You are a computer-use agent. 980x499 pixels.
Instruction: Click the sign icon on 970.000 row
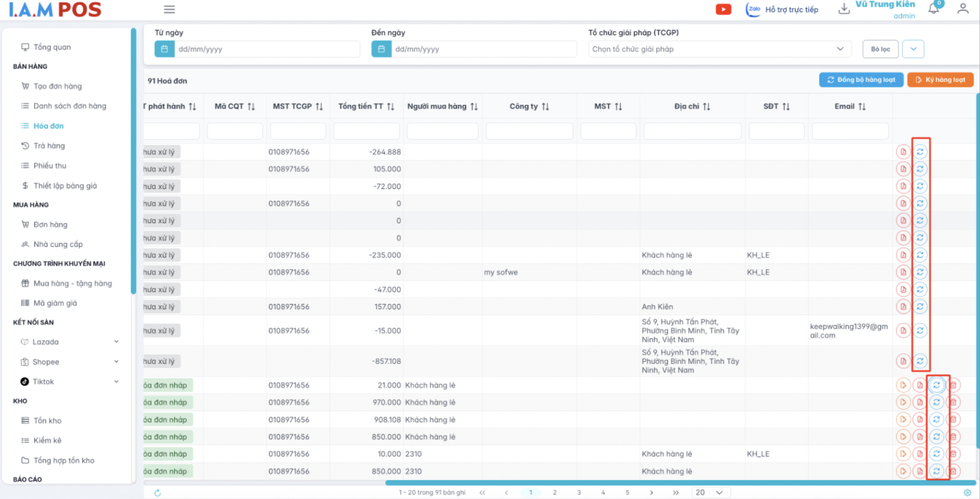click(x=903, y=402)
